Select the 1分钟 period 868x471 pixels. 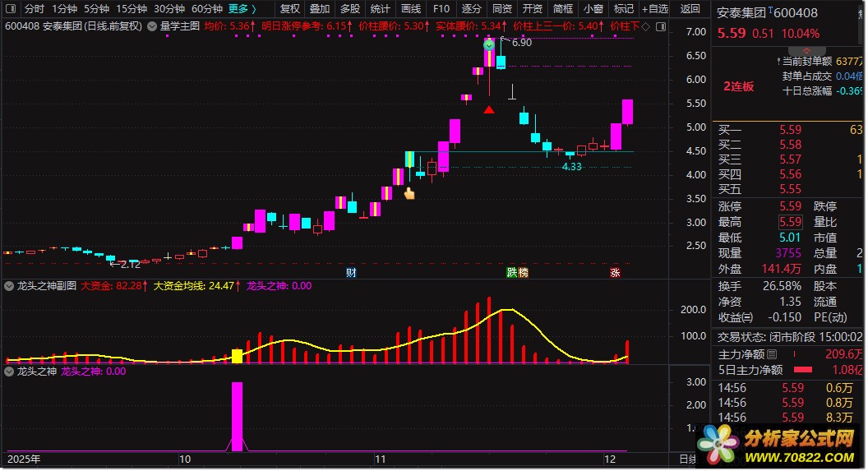point(64,9)
